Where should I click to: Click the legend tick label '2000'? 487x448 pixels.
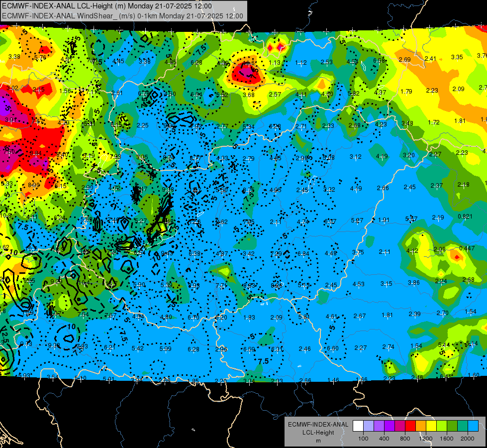[468, 439]
